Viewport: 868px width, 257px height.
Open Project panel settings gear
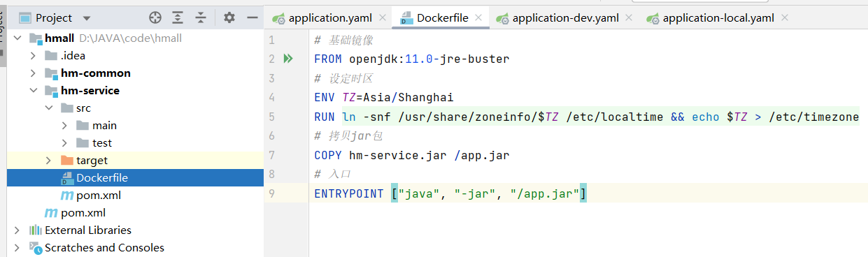click(x=229, y=17)
